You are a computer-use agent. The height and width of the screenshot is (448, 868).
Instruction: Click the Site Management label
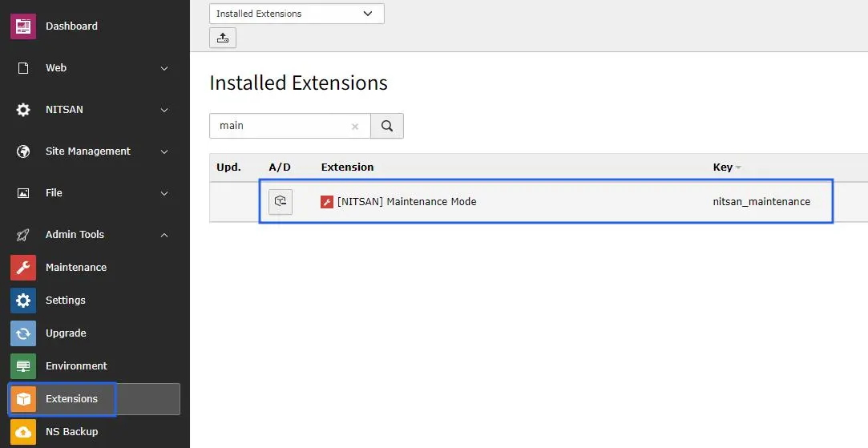88,151
